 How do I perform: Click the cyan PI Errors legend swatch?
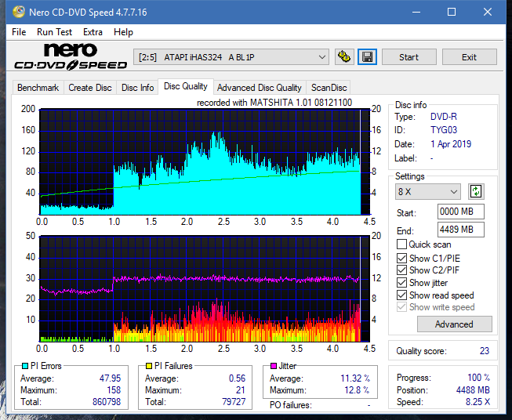(24, 366)
